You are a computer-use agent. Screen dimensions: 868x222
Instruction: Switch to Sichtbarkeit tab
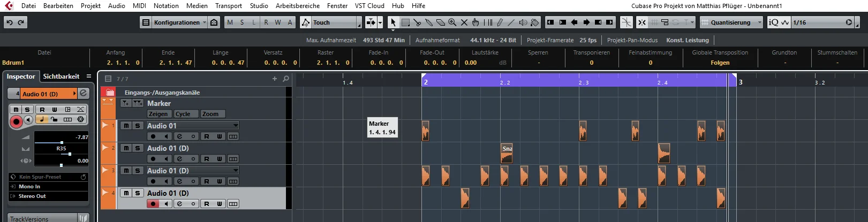coord(61,76)
